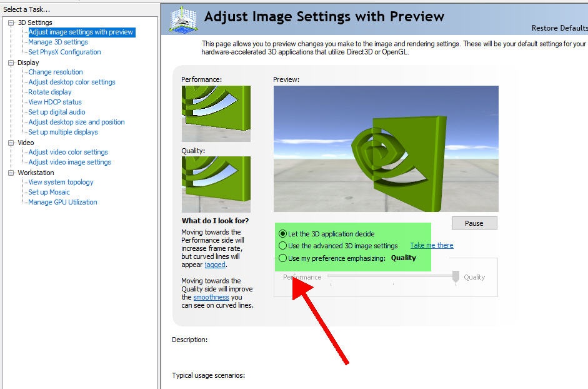Open Set up digital audio
This screenshot has height=389, width=588.
(57, 112)
